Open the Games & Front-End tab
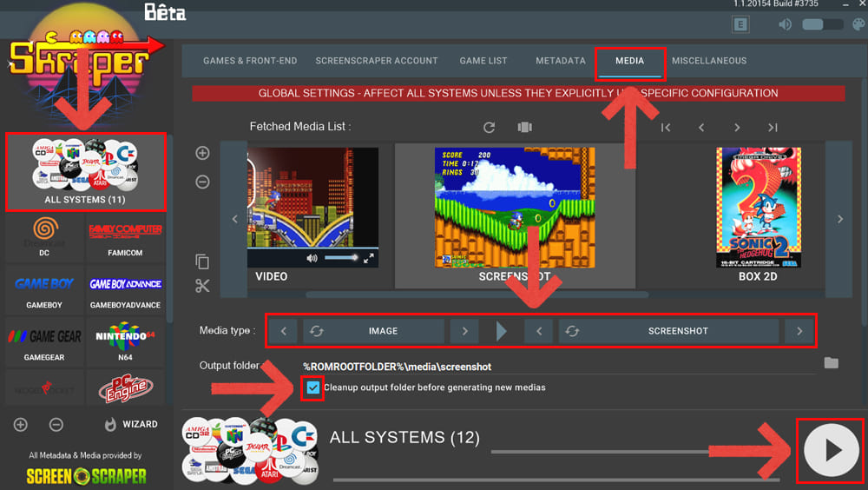This screenshot has width=868, height=490. click(250, 61)
